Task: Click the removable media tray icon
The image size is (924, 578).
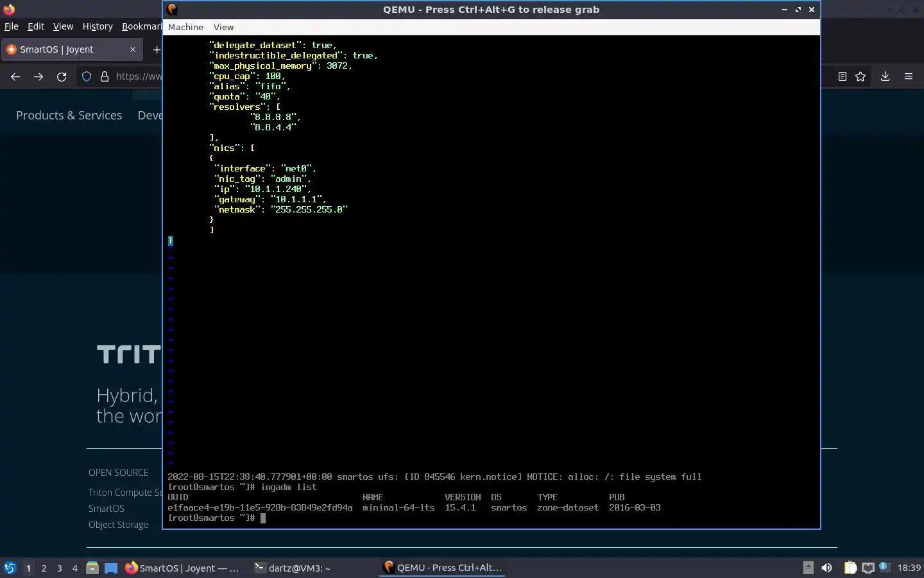Action: coord(809,568)
